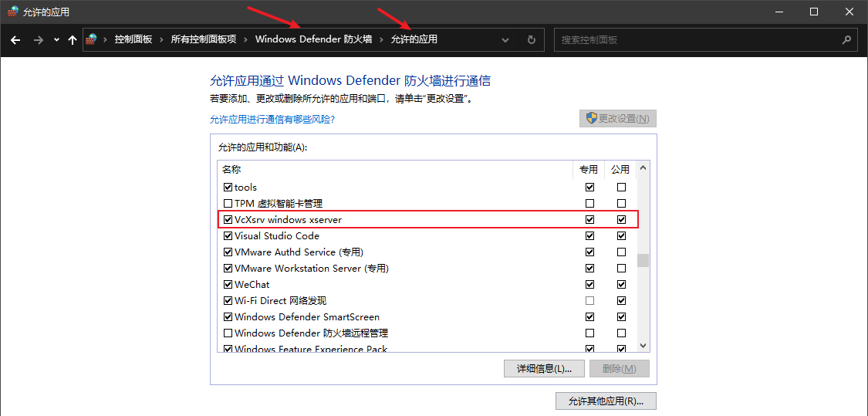
Task: Expand chevron after Windows Defender 防火墙 breadcrumb
Action: pos(381,40)
